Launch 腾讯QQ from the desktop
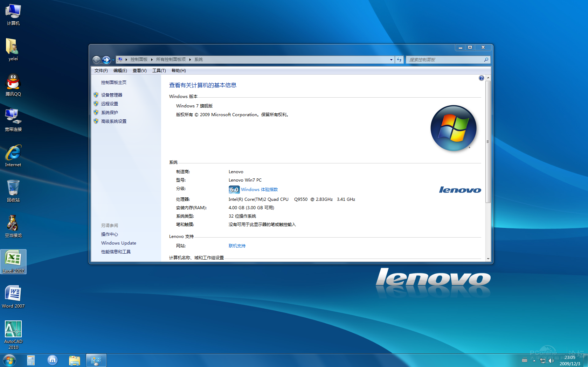Screen dimensions: 588x367 [13, 85]
